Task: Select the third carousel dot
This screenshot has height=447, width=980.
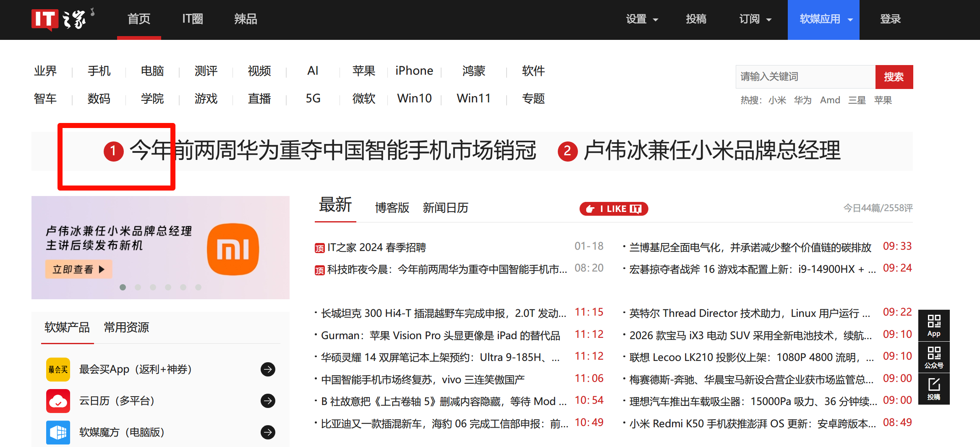Action: [x=153, y=287]
